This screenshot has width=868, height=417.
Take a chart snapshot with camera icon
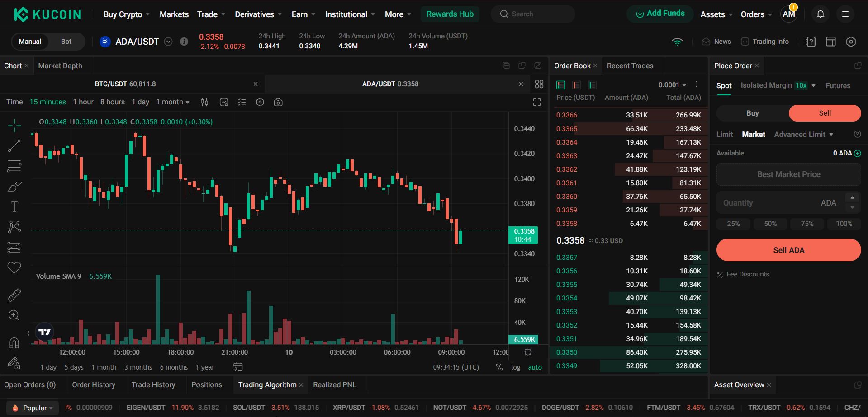point(278,102)
